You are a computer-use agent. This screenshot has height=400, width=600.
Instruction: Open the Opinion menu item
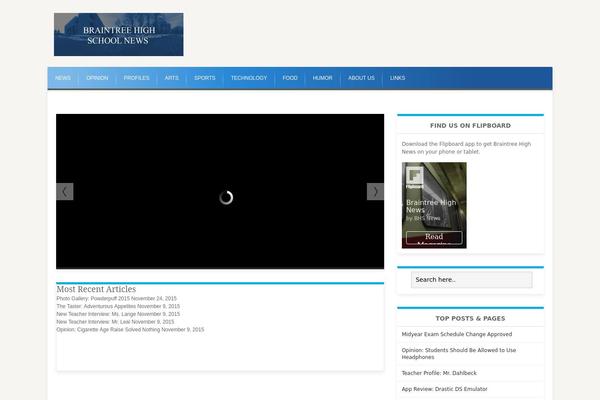click(x=97, y=78)
